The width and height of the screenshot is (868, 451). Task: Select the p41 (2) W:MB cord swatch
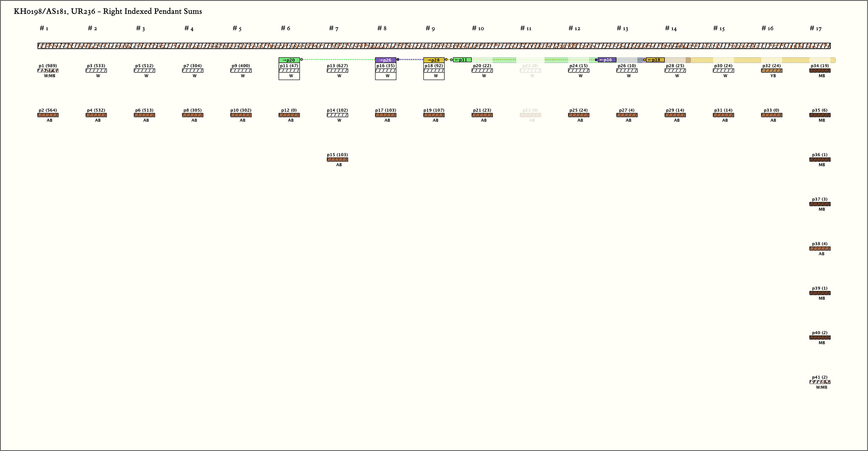[x=820, y=382]
